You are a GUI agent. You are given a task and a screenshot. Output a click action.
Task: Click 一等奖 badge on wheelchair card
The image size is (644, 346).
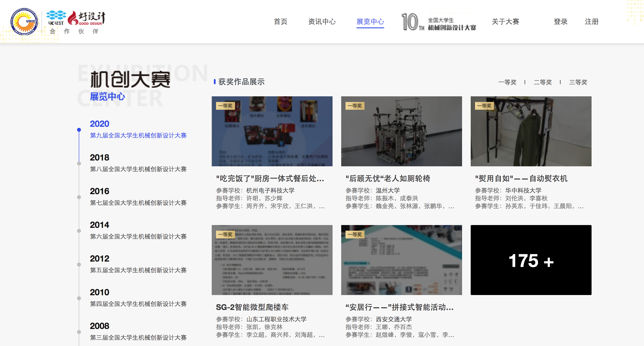355,106
